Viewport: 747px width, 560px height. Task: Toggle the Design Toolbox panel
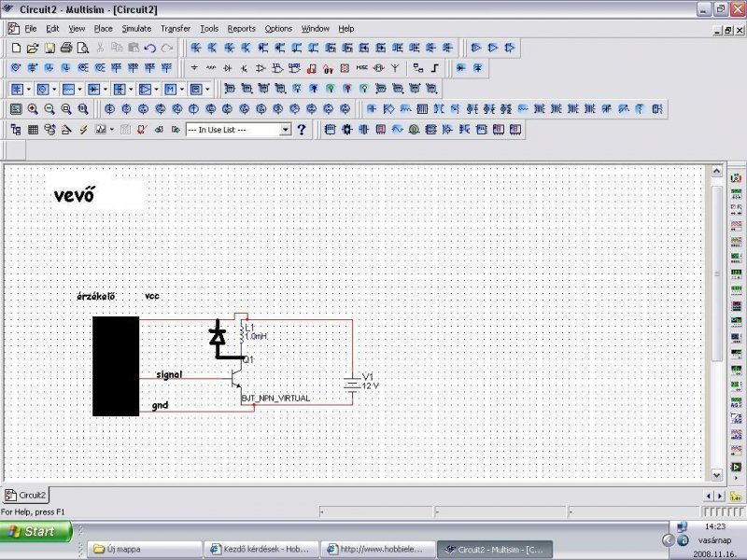16,130
